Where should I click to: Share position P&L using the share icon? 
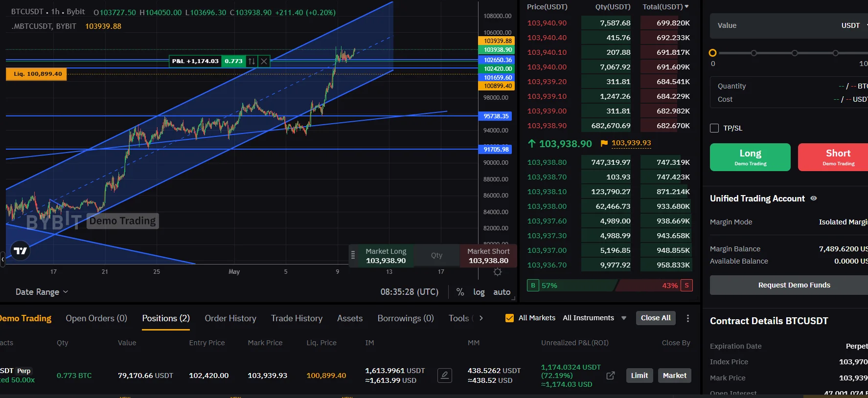click(611, 376)
